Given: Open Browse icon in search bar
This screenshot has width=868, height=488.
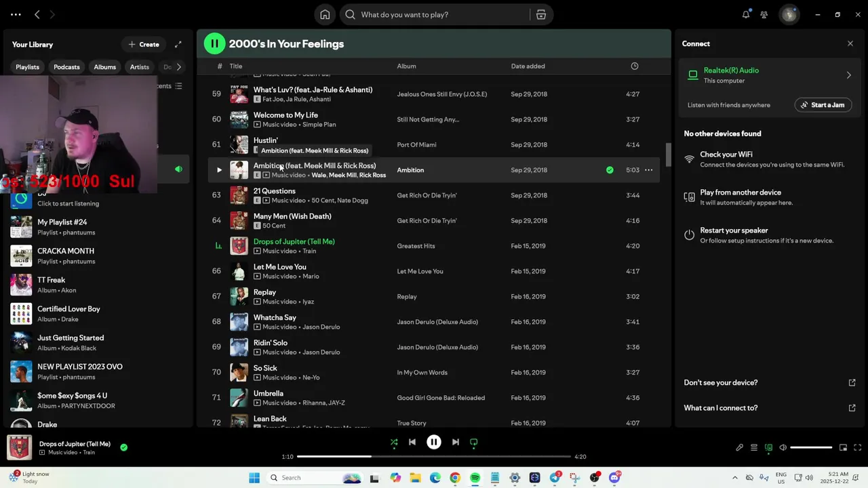Looking at the screenshot, I should point(541,14).
